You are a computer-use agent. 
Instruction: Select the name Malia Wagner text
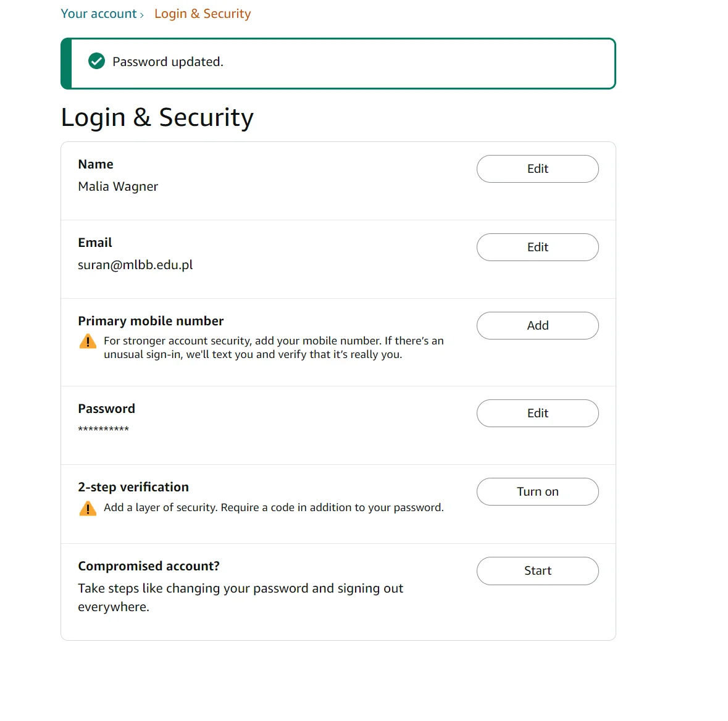coord(118,186)
